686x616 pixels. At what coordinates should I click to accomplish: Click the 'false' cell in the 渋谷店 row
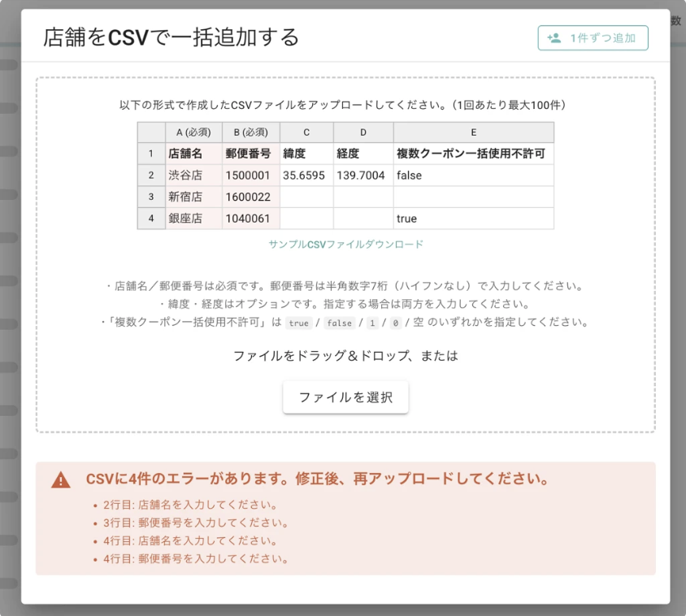pyautogui.click(x=473, y=176)
